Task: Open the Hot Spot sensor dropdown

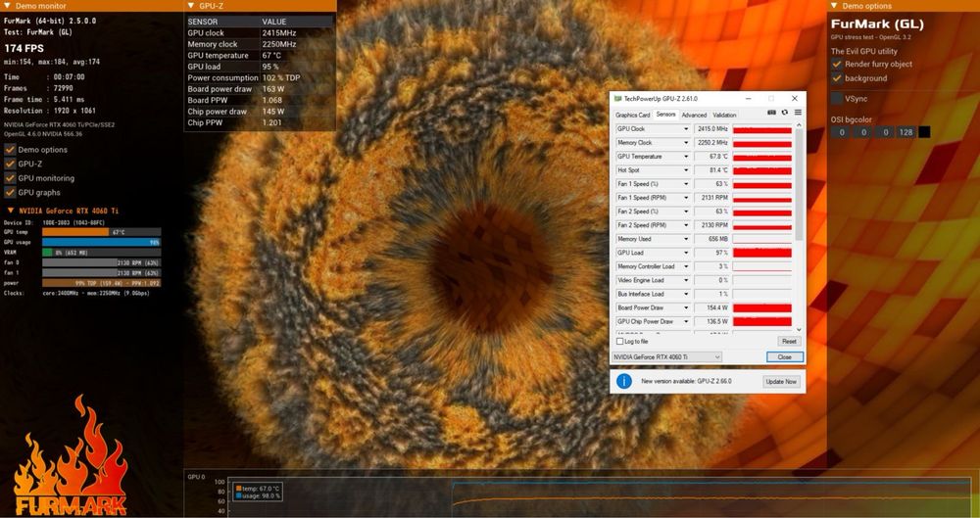Action: point(686,170)
